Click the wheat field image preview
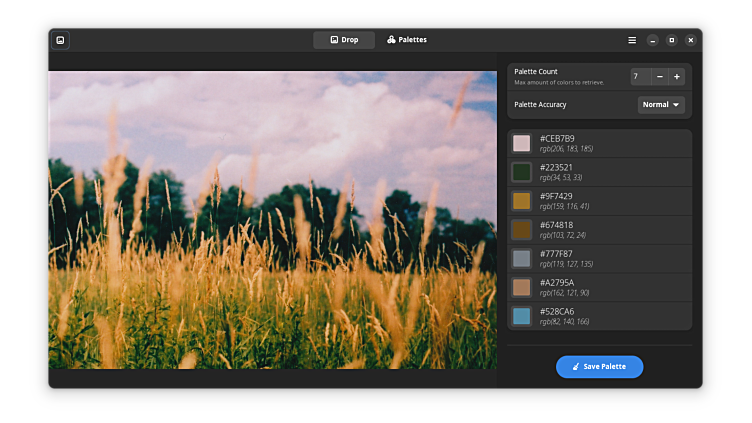This screenshot has width=752, height=423. pyautogui.click(x=272, y=220)
